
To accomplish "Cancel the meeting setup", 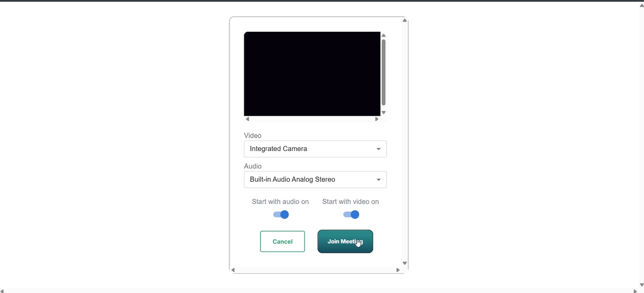I will tap(283, 241).
